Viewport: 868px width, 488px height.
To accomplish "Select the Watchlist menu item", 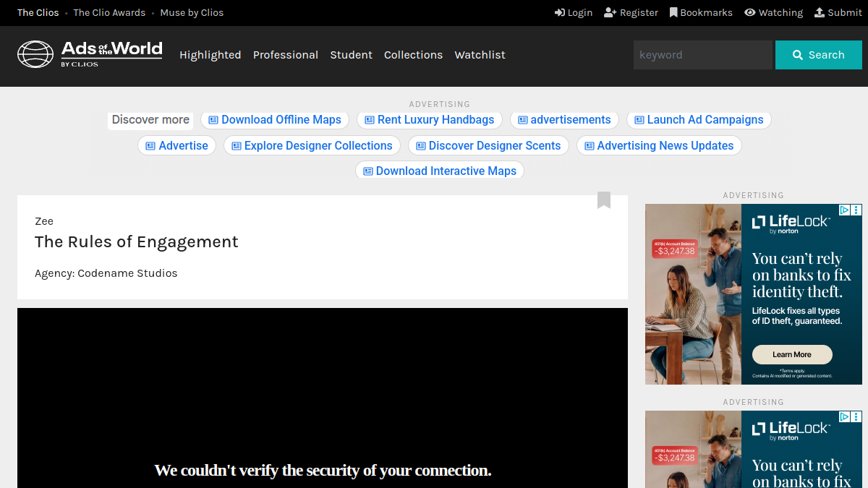I will [x=480, y=55].
